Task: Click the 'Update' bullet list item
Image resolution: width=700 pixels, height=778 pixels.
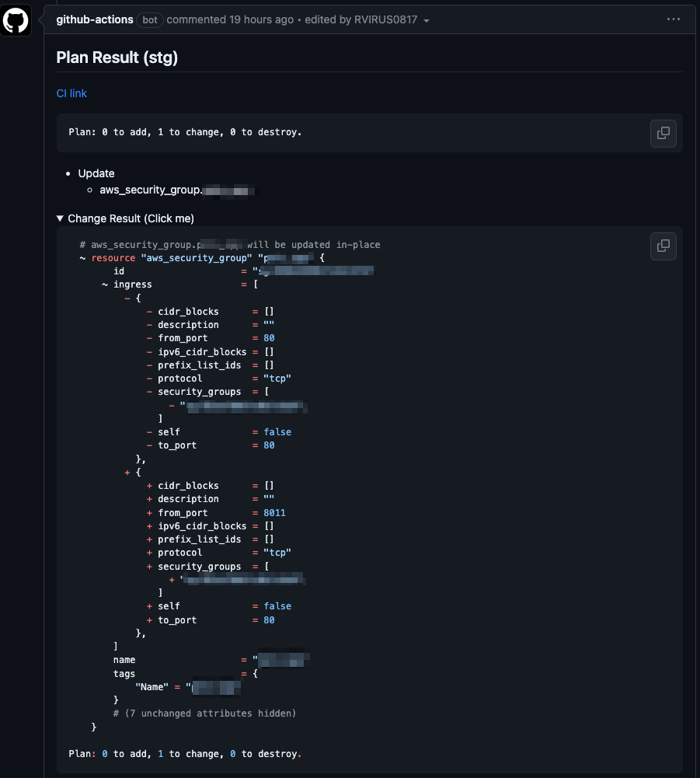Action: coord(96,173)
